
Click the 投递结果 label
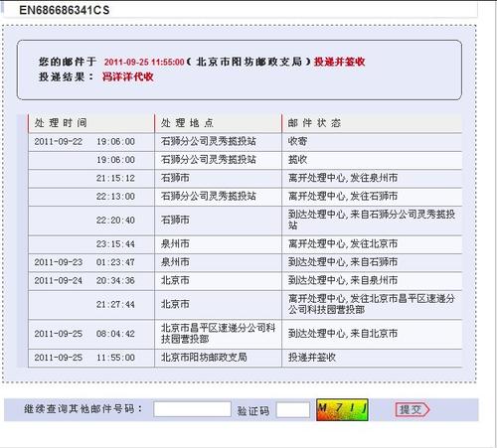(x=66, y=76)
